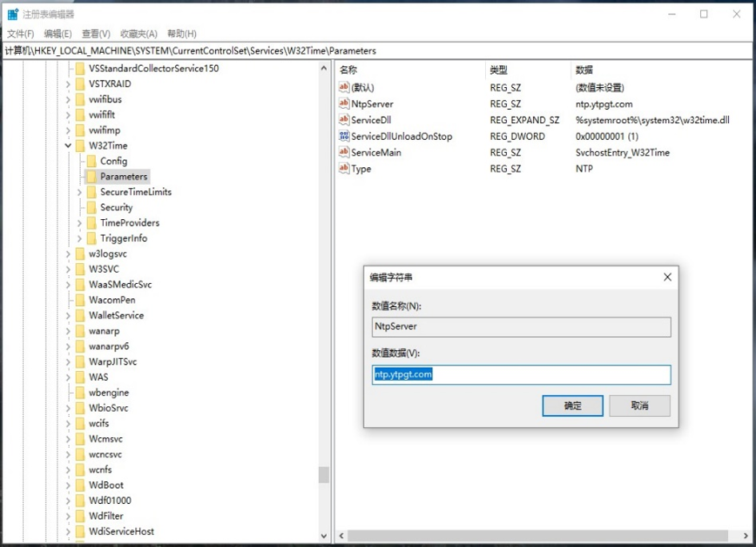Click the Registry Editor app icon in title bar
The width and height of the screenshot is (756, 547).
pos(13,14)
